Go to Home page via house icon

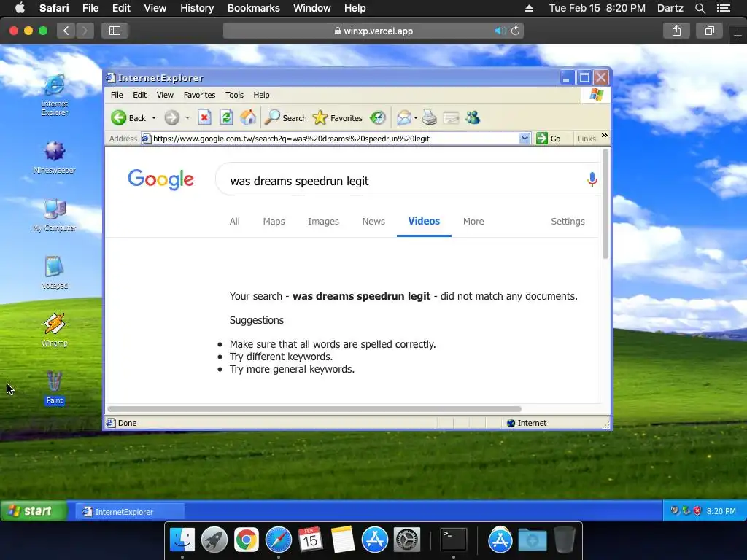tap(248, 117)
